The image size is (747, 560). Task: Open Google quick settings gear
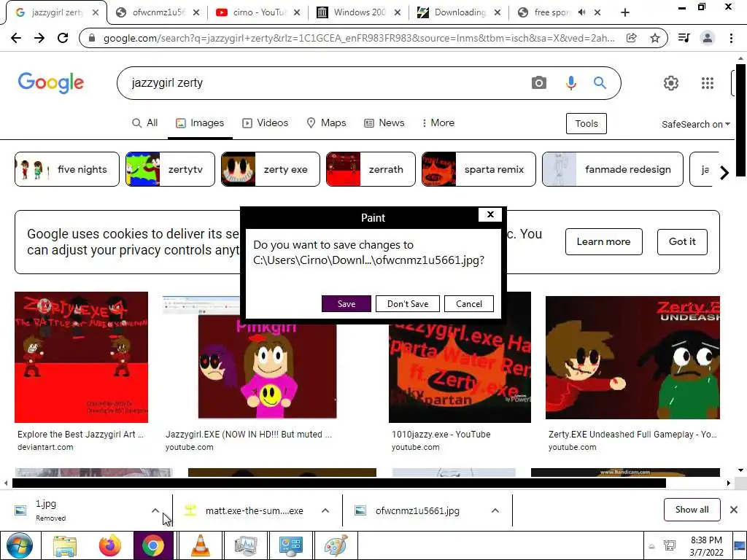[671, 83]
